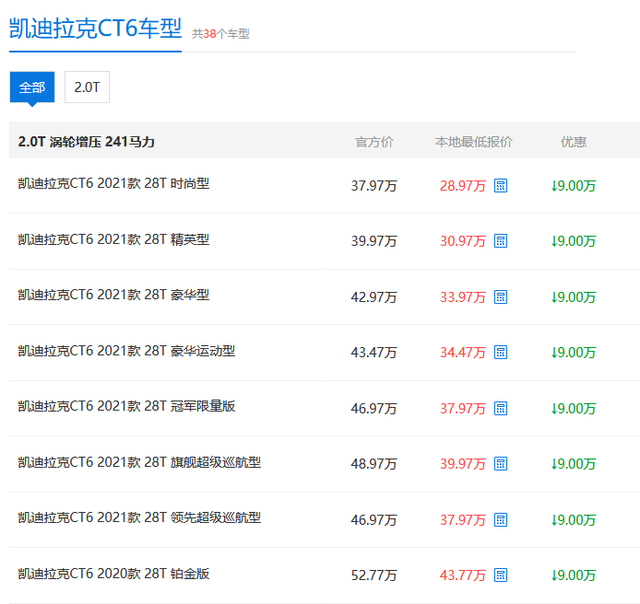
Task: Click calculator icon for 28T 时尚型 row
Action: [501, 186]
